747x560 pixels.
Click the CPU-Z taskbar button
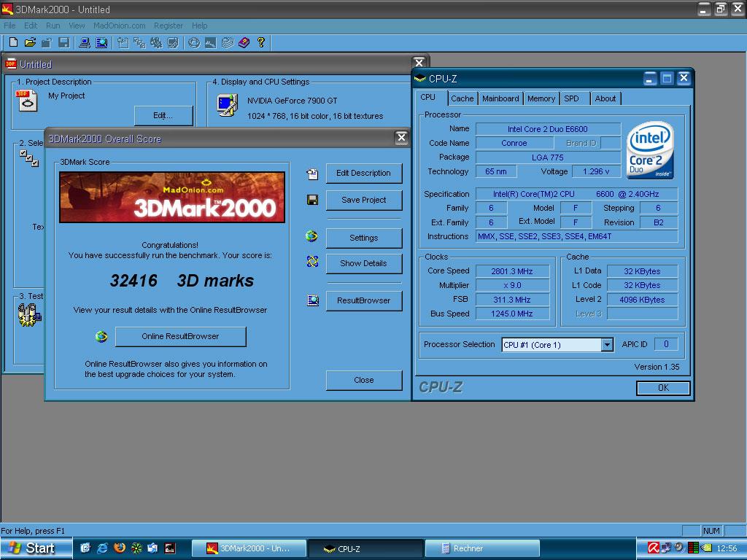click(365, 548)
